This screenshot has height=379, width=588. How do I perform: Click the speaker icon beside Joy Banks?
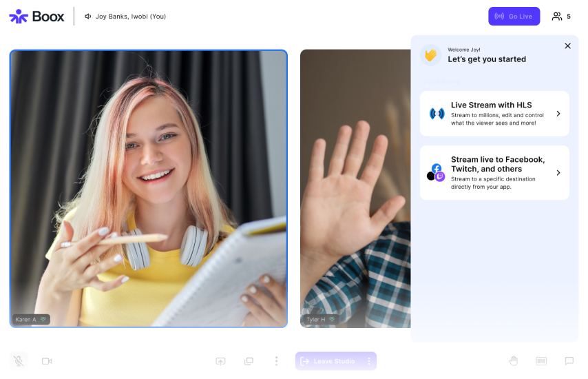(x=88, y=17)
